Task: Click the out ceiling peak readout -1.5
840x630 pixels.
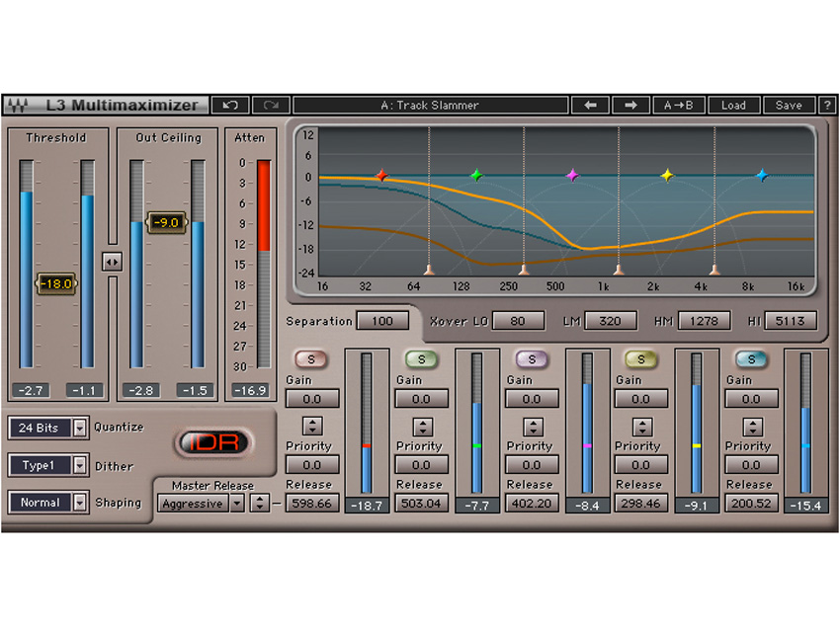Action: [195, 391]
